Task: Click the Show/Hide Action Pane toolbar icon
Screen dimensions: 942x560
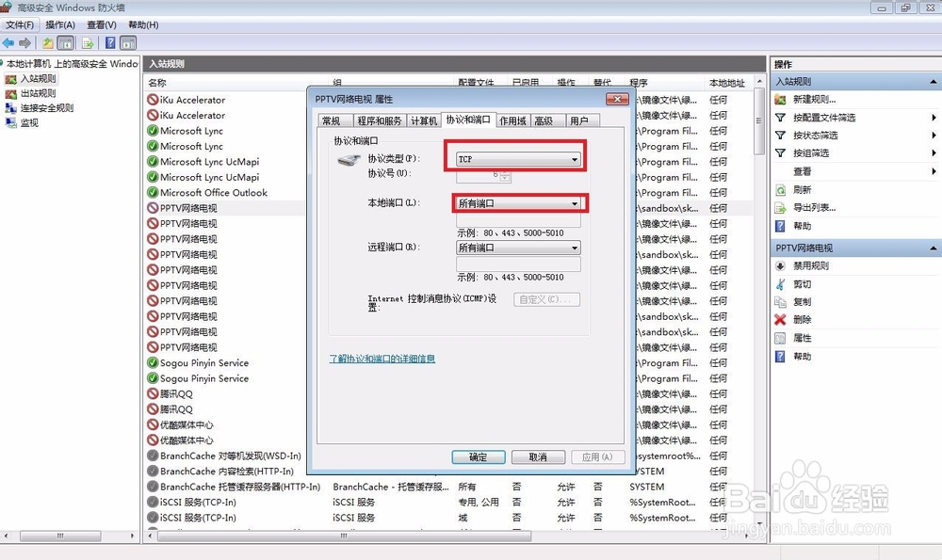Action: (128, 43)
